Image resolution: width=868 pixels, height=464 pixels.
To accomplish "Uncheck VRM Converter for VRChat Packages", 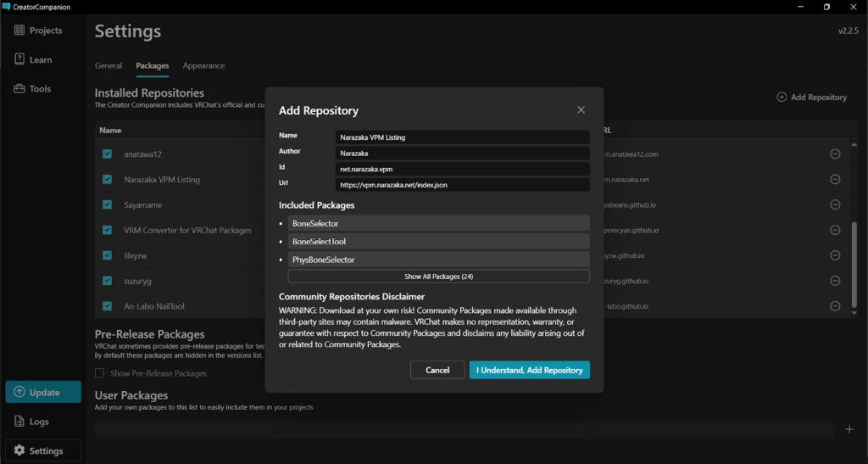I will [108, 230].
